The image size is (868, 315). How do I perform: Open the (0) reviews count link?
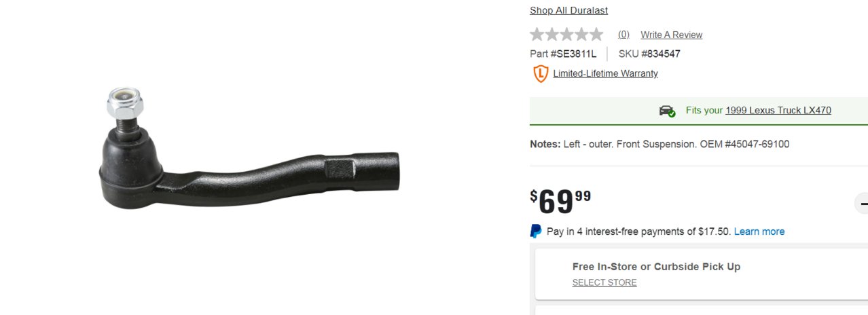point(623,35)
